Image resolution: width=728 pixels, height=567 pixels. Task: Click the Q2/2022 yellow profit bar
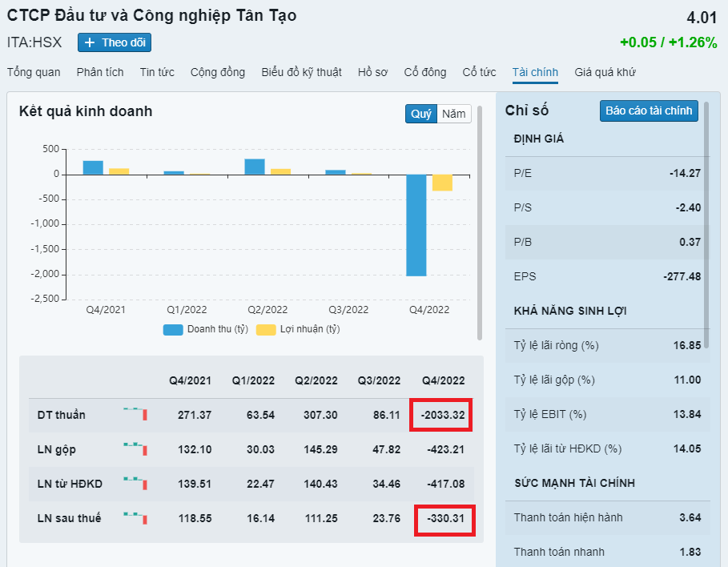280,172
